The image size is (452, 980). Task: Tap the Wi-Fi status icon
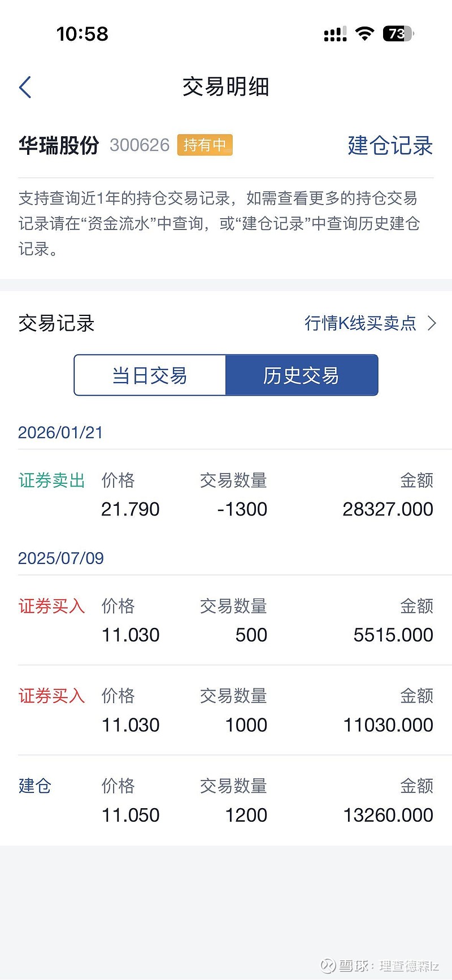tap(365, 34)
